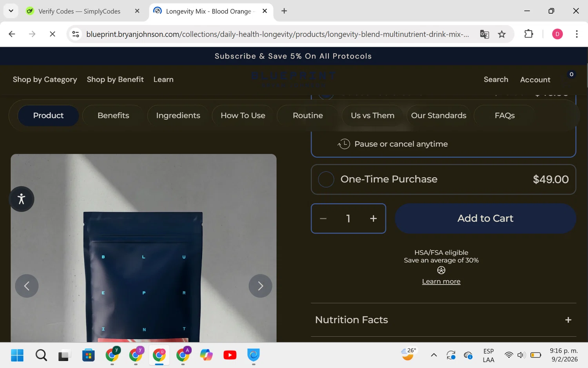The image size is (588, 368).
Task: Open the Learn menu
Action: tap(163, 80)
